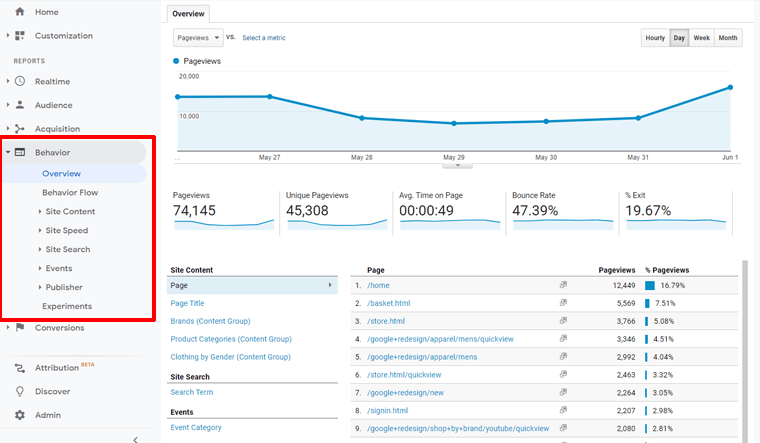Open Behavior Flow report
Screen dimensions: 760x443
pyautogui.click(x=70, y=192)
